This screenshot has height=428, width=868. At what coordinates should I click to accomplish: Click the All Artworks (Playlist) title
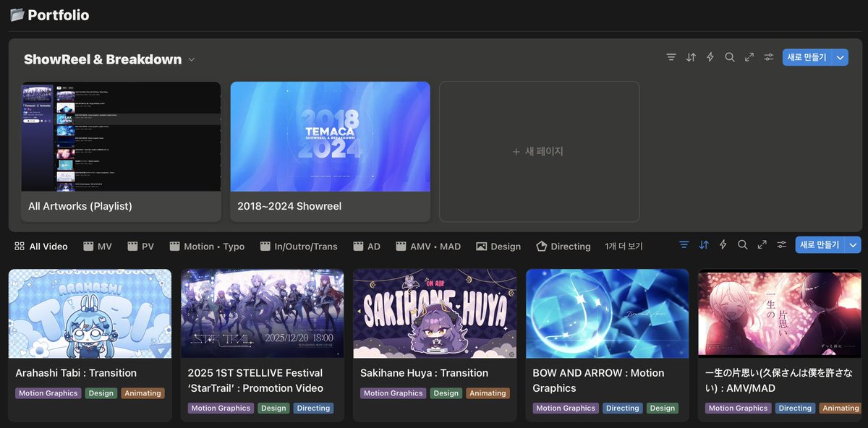[x=80, y=206]
